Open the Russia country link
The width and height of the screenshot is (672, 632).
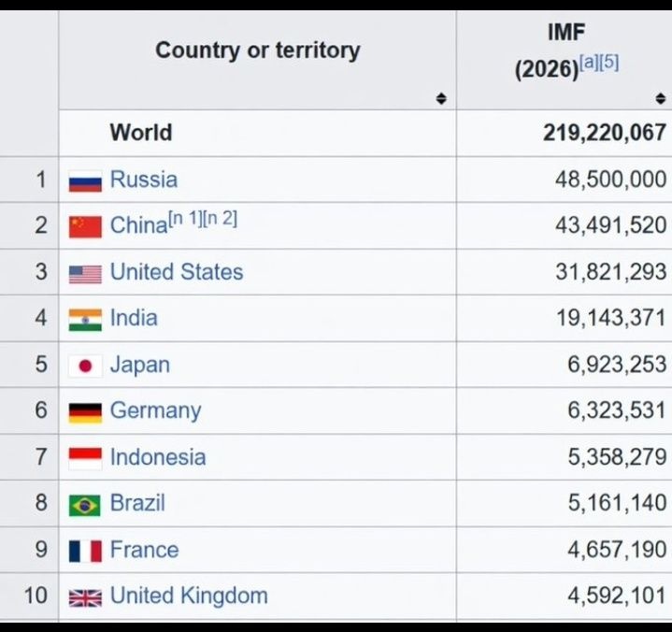click(x=143, y=180)
